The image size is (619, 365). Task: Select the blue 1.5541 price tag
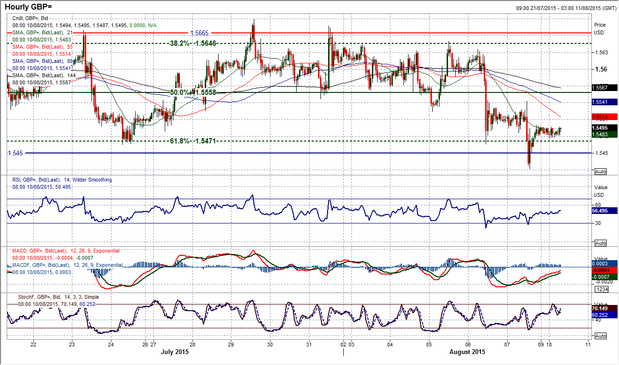(604, 102)
